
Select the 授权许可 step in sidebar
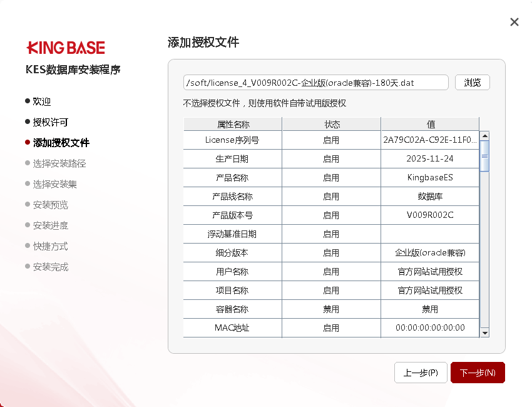click(x=50, y=122)
